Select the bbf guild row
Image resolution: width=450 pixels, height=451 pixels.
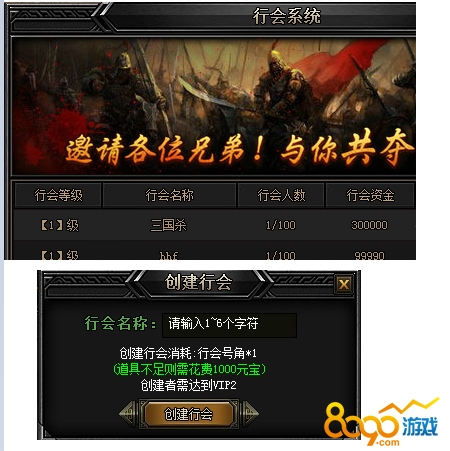pyautogui.click(x=215, y=252)
